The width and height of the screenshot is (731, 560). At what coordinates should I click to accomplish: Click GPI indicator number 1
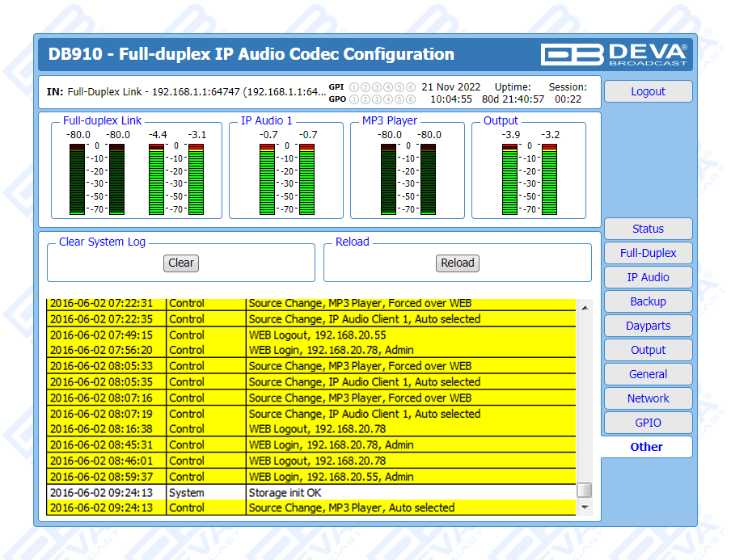(354, 87)
